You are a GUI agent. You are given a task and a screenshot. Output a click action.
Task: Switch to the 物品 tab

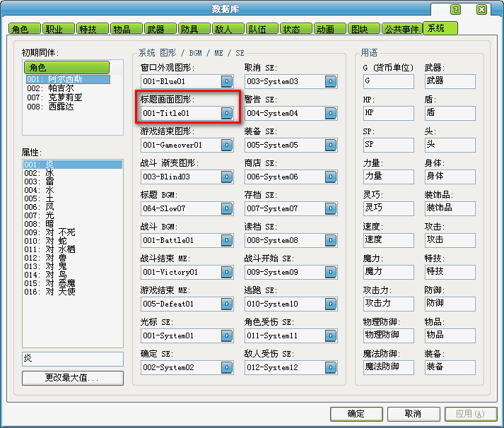pos(127,29)
